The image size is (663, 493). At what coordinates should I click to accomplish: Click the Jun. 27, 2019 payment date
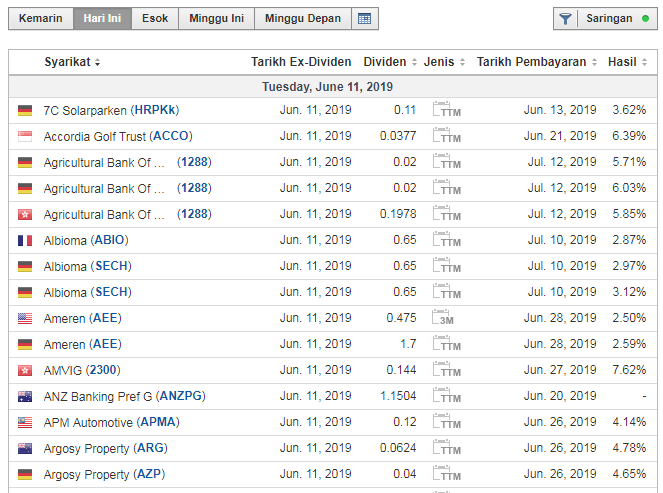pyautogui.click(x=560, y=370)
